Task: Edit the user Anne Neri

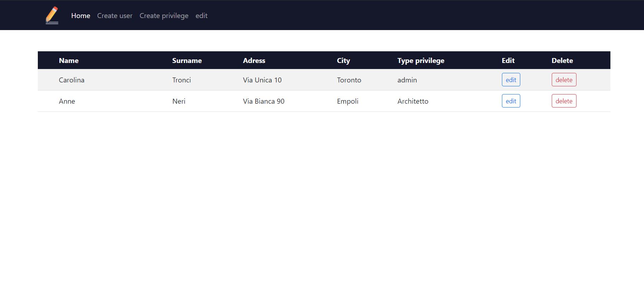Action: point(511,101)
